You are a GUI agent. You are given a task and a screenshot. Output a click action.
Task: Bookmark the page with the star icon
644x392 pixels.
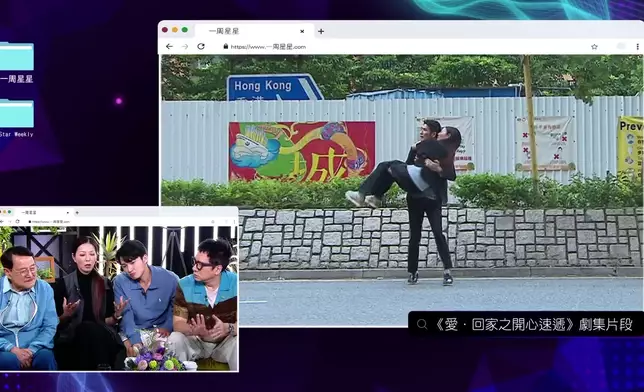click(594, 47)
